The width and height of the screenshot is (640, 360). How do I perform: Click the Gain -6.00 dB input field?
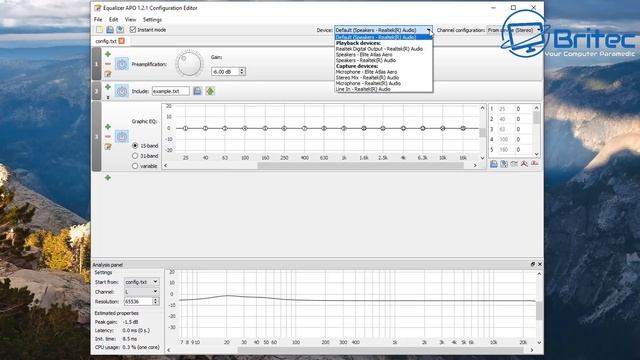point(225,71)
